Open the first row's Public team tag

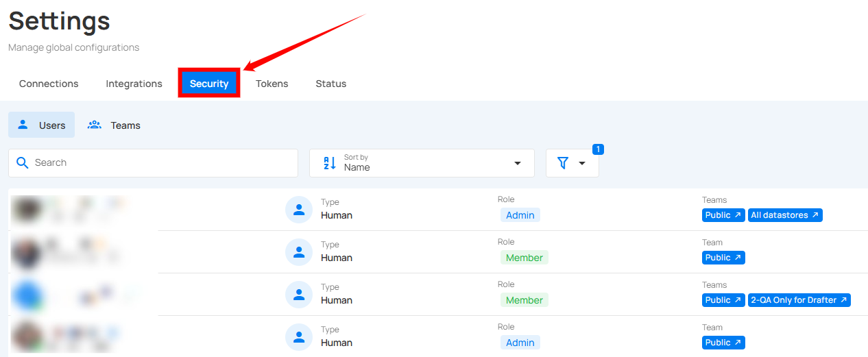point(723,215)
